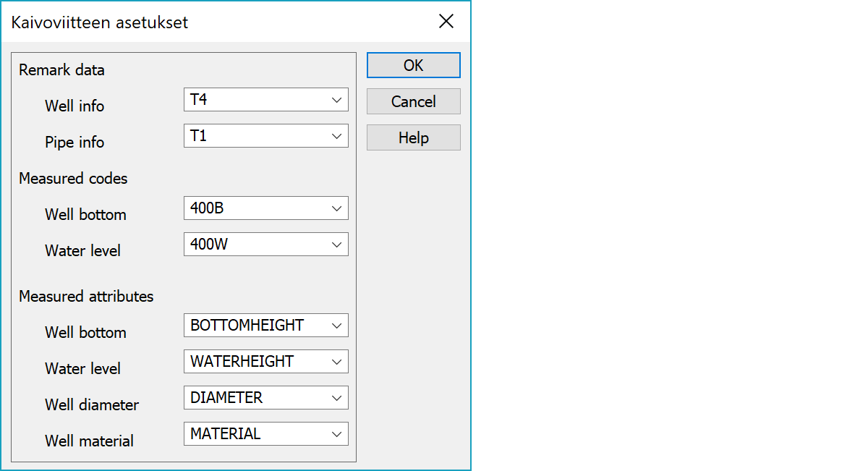868x471 pixels.
Task: Click the arrow next to WATERHEIGHT
Action: [336, 362]
